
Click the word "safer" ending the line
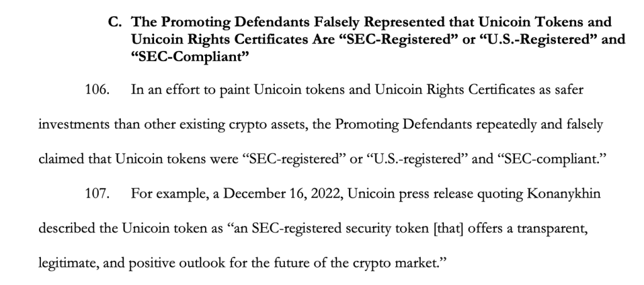[x=570, y=90]
